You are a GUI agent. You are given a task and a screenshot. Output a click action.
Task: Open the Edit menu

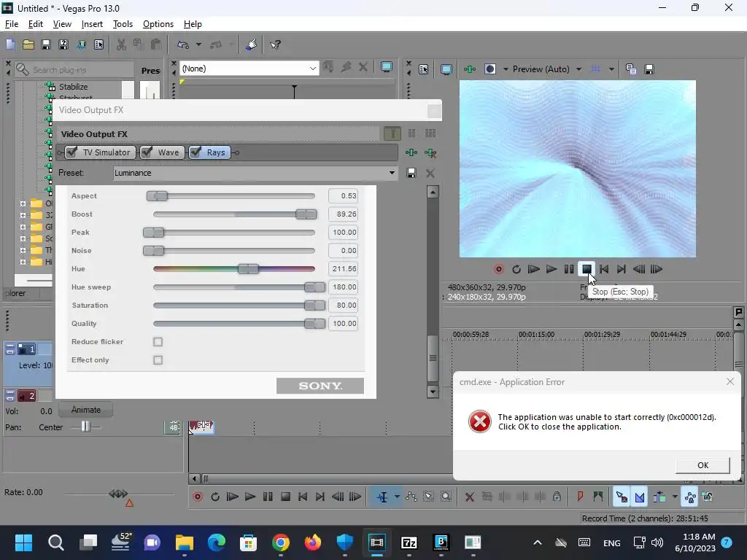tap(35, 24)
